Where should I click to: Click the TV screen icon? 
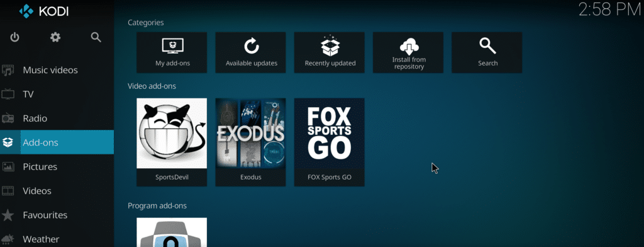coord(8,95)
